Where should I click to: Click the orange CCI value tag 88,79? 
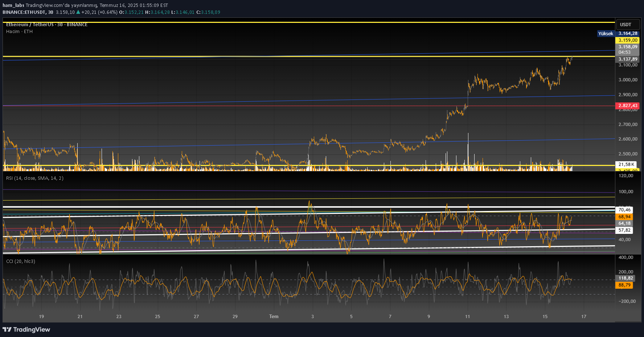tap(624, 285)
